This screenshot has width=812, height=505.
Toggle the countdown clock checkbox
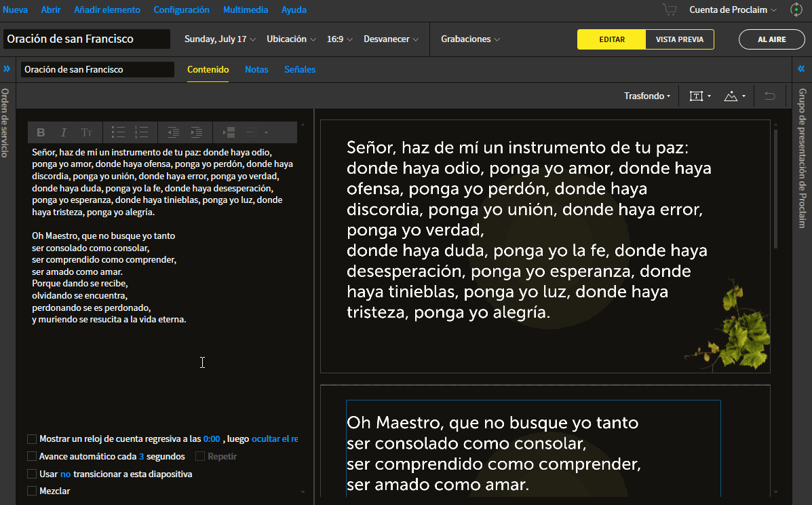tap(32, 439)
